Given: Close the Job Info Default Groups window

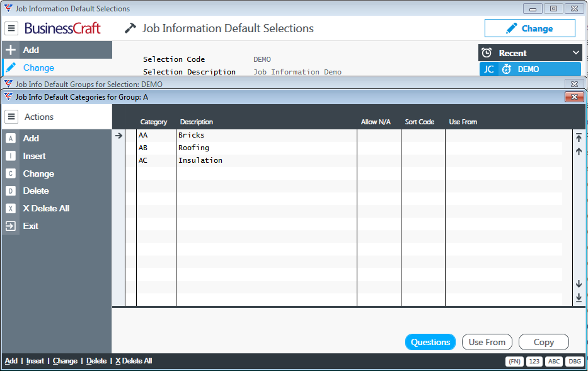Looking at the screenshot, I should [574, 84].
